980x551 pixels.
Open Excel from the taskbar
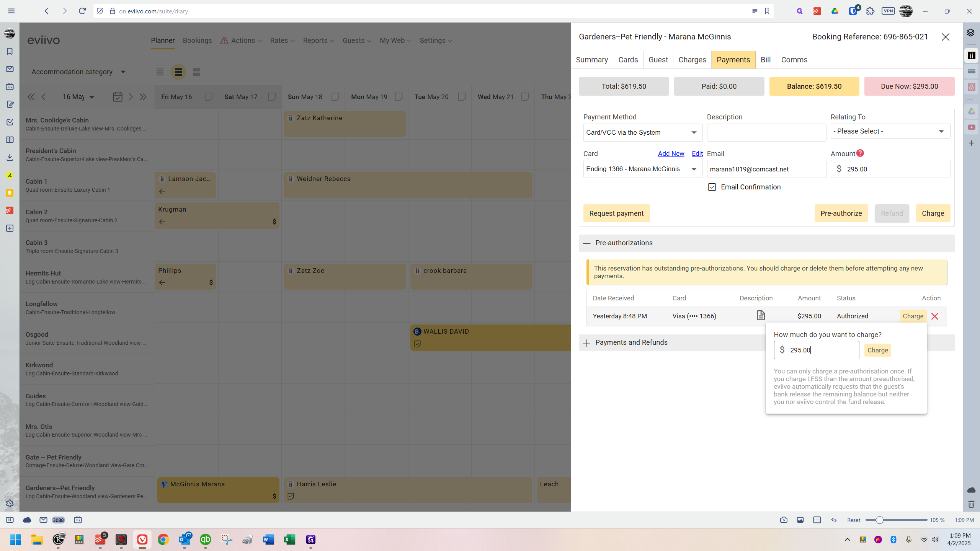pos(289,540)
